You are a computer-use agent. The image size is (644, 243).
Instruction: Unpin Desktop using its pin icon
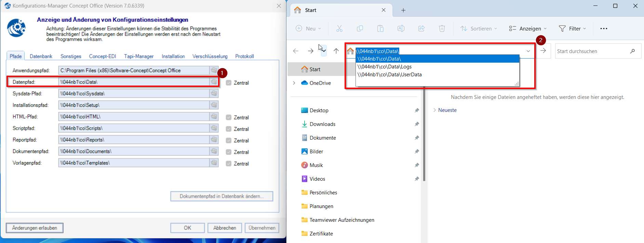tap(417, 110)
